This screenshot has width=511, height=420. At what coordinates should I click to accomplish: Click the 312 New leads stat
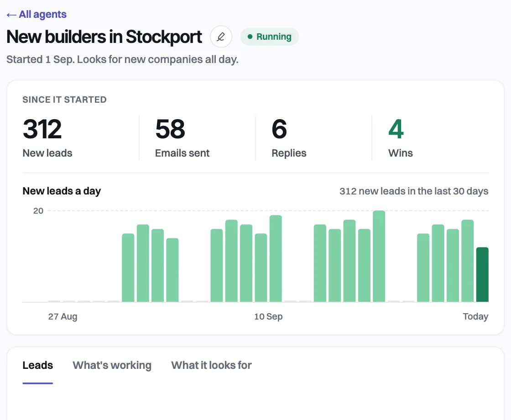point(47,137)
